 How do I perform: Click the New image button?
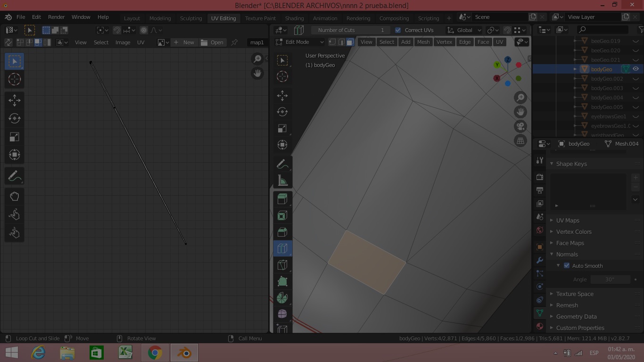[184, 42]
